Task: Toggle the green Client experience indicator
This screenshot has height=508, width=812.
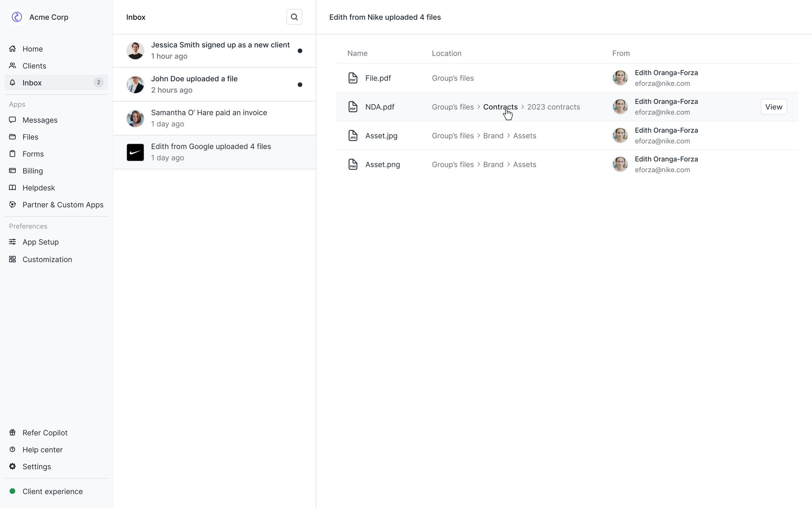Action: [13, 491]
